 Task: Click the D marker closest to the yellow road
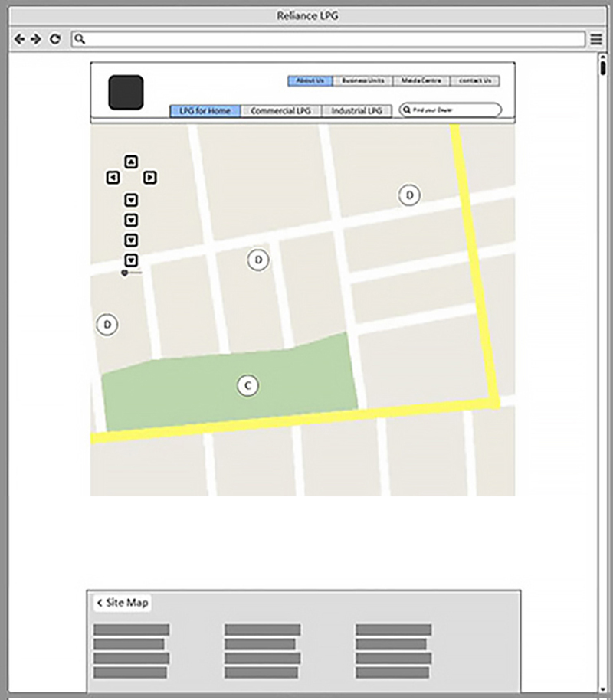coord(409,195)
